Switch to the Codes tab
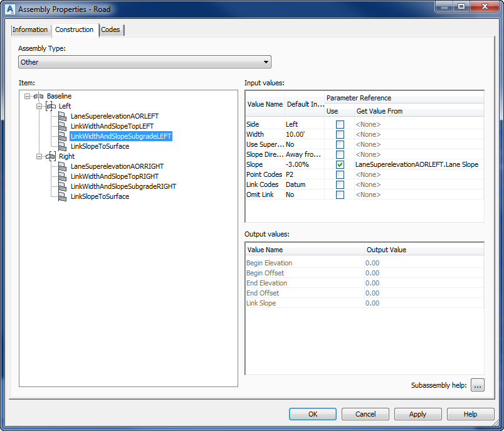 [110, 29]
